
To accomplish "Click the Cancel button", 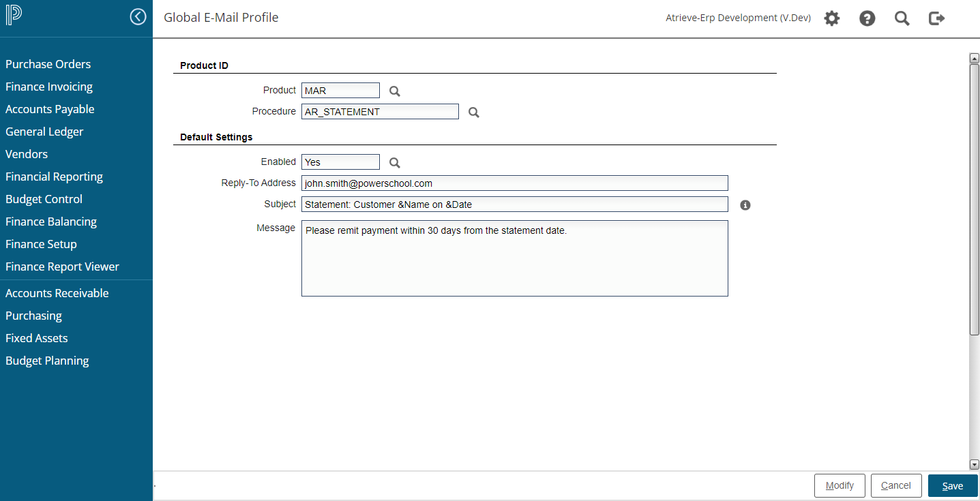I will 895,486.
